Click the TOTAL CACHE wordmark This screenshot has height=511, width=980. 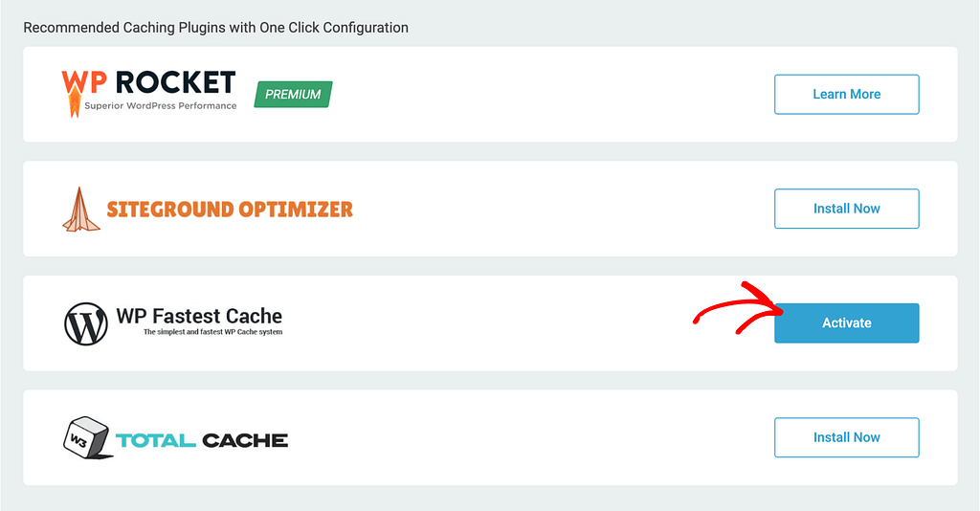click(202, 440)
